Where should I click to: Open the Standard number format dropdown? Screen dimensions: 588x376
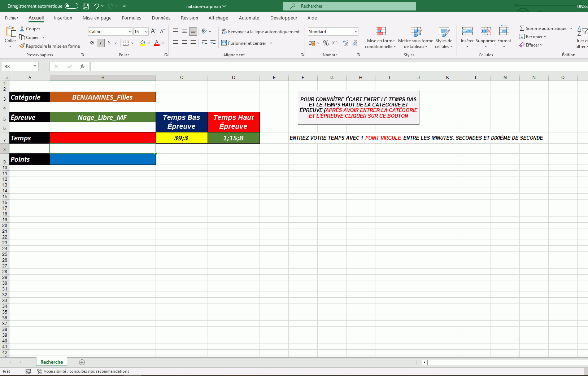[356, 32]
